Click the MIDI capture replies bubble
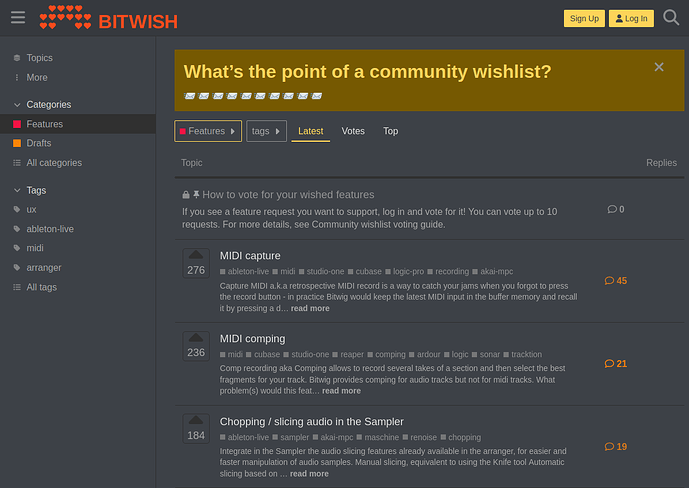The height and width of the screenshot is (488, 689). [616, 281]
